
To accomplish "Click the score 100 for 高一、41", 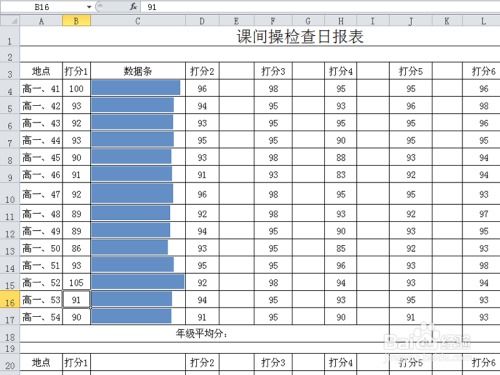I will click(76, 88).
